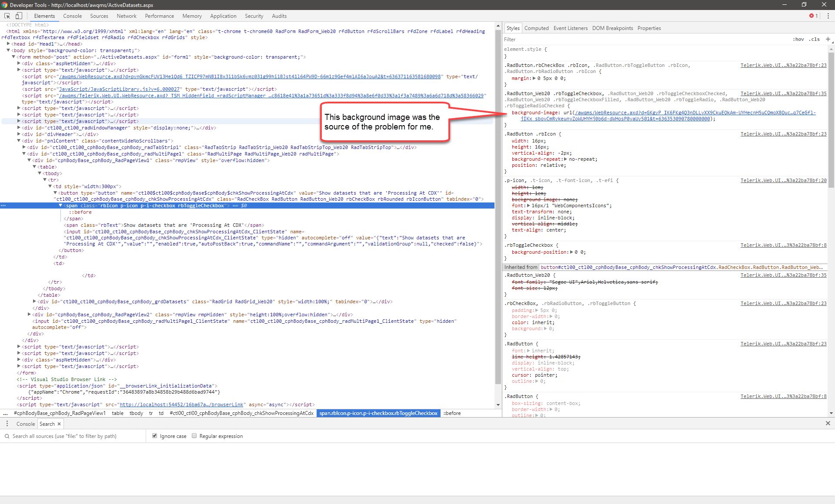
Task: Toggle element state with :hov button
Action: coord(798,39)
